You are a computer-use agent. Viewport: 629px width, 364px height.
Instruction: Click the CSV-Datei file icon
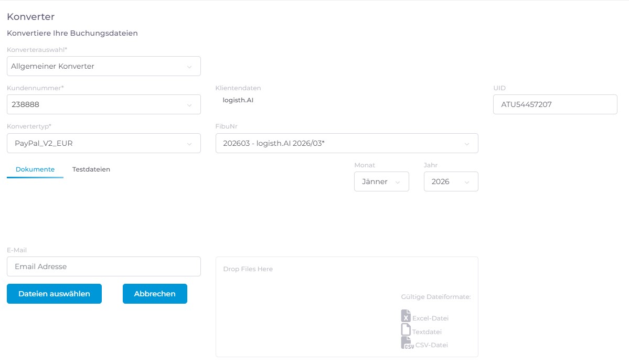(x=407, y=343)
